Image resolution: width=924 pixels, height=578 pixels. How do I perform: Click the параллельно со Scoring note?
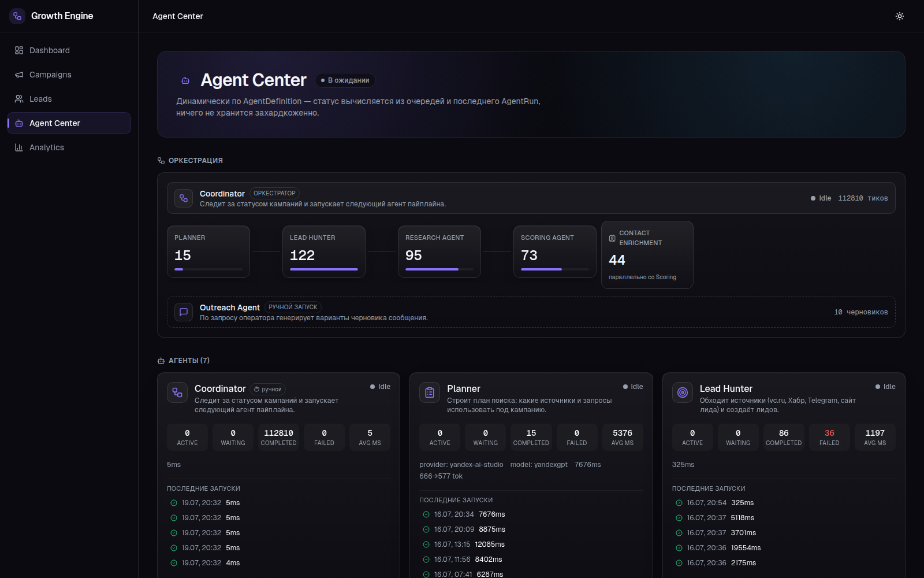642,277
